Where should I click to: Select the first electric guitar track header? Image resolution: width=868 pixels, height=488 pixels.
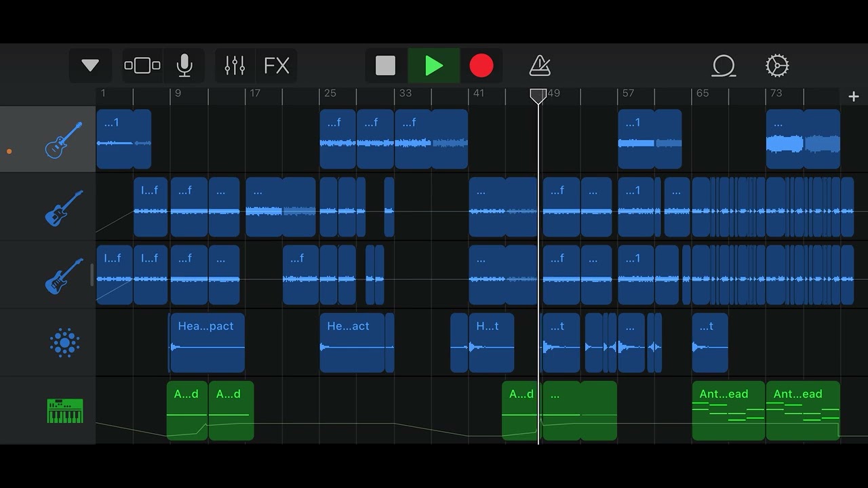pyautogui.click(x=48, y=140)
